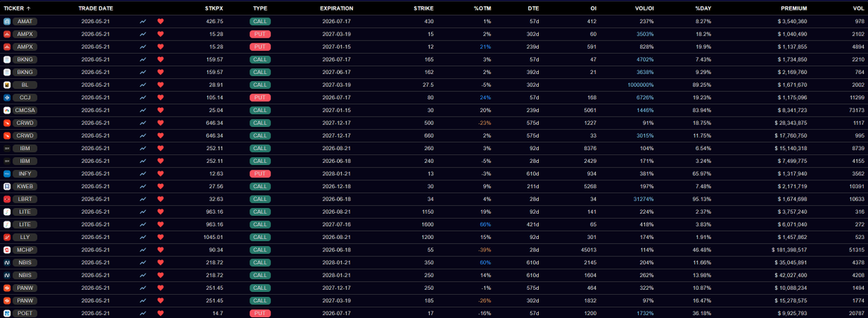Click the expiration date 2026-12-18
This screenshot has width=868, height=318.
coord(336,186)
